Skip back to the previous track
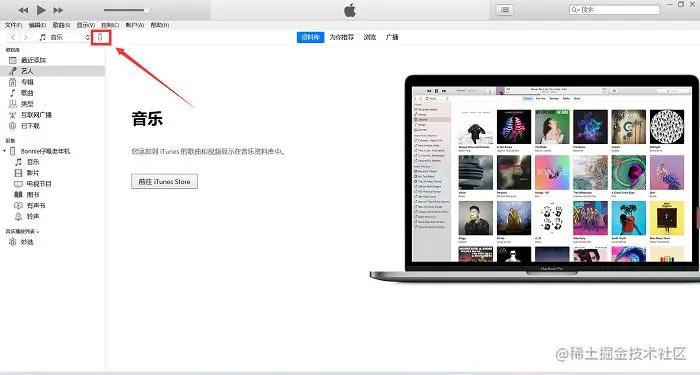 pos(23,10)
